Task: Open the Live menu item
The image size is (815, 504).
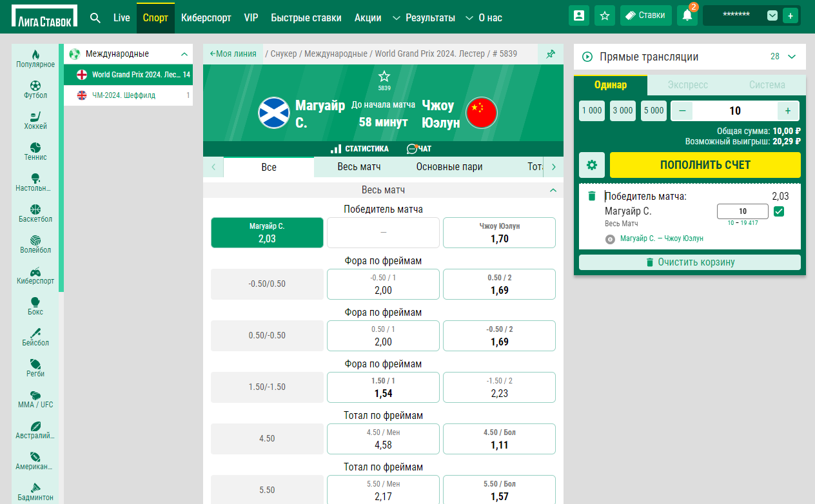Action: tap(122, 18)
